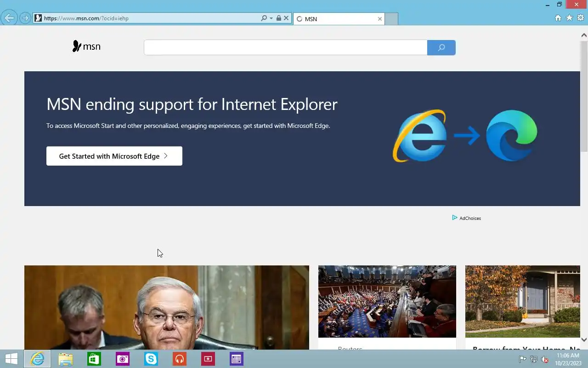The height and width of the screenshot is (368, 588).
Task: Open a new tab with the blank tab button
Action: pyautogui.click(x=391, y=19)
